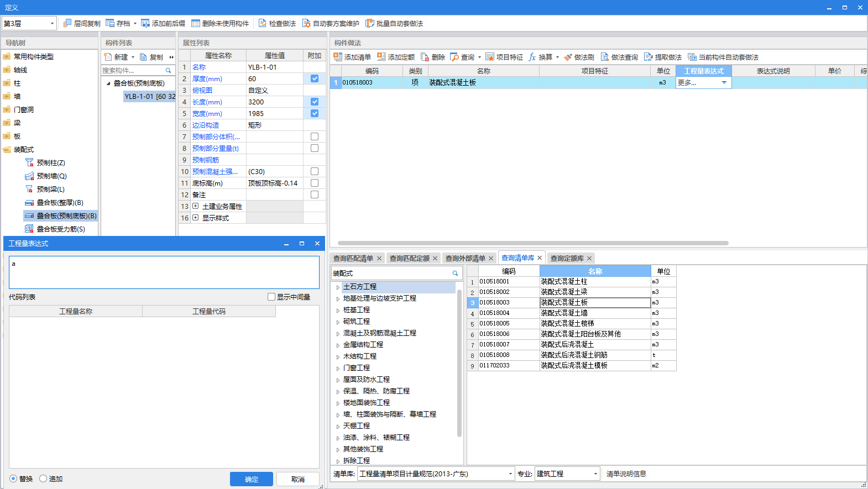Click horizontal scrollbar in 构件做法 grid
Image resolution: width=868 pixels, height=489 pixels.
pos(533,243)
